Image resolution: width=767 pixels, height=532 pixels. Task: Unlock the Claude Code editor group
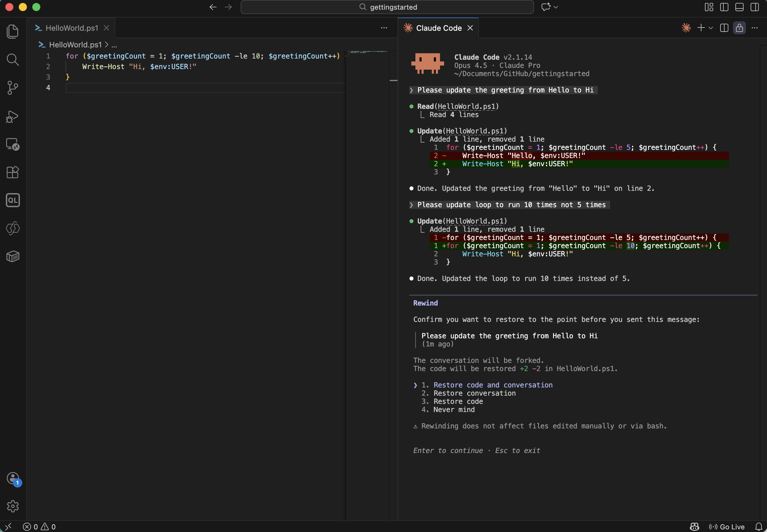pos(739,28)
